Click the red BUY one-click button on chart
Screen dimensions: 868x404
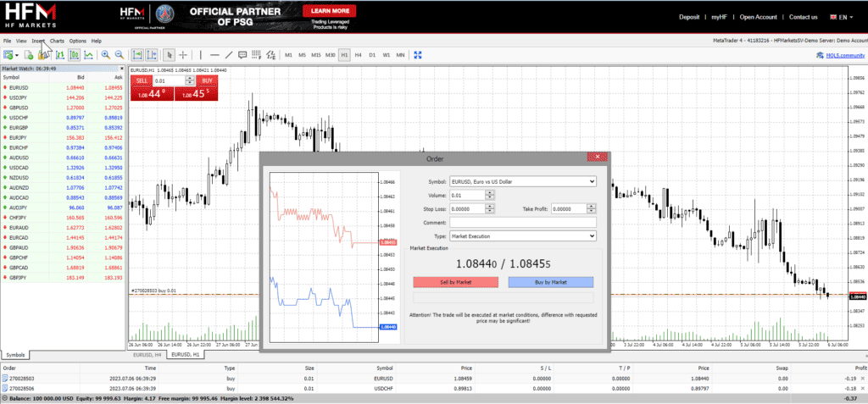(x=207, y=80)
